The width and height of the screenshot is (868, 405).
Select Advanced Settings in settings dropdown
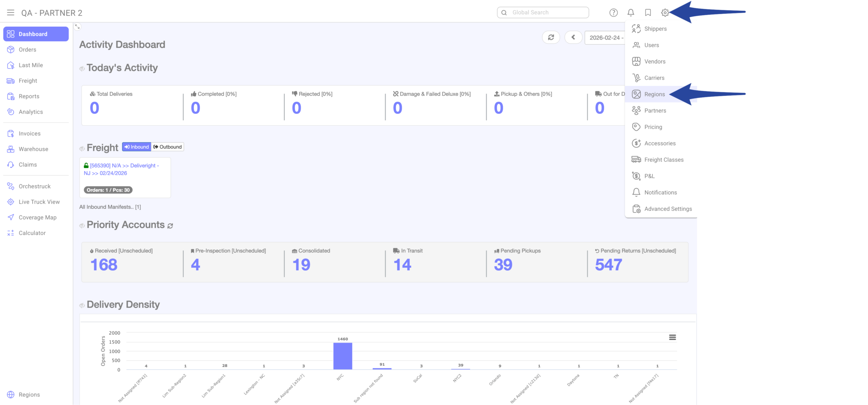pyautogui.click(x=668, y=209)
